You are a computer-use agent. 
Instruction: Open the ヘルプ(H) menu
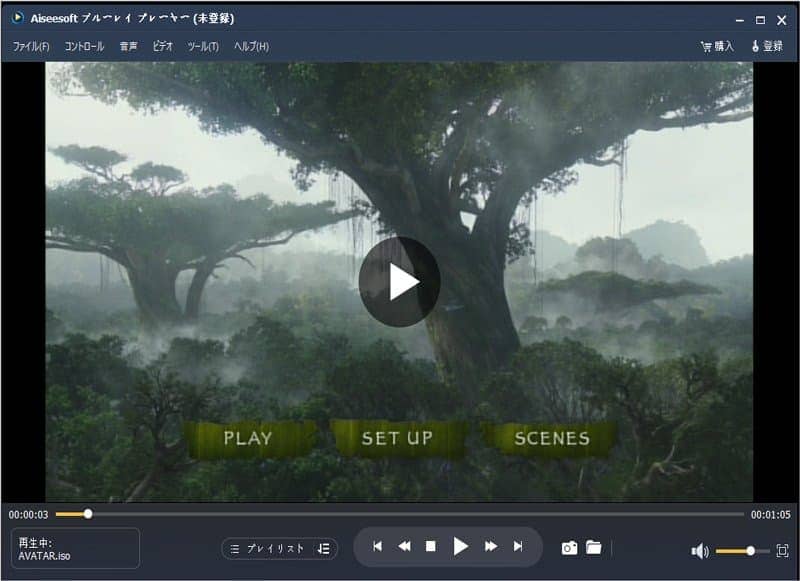[251, 46]
